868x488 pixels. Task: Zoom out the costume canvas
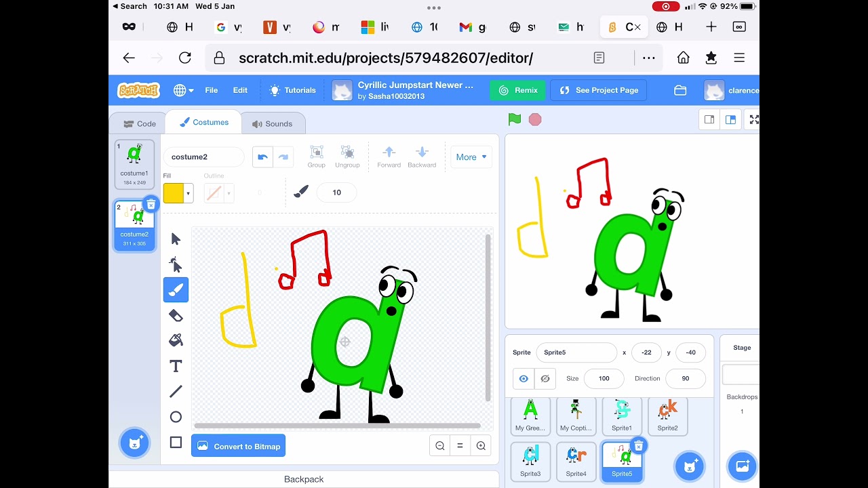click(x=440, y=445)
